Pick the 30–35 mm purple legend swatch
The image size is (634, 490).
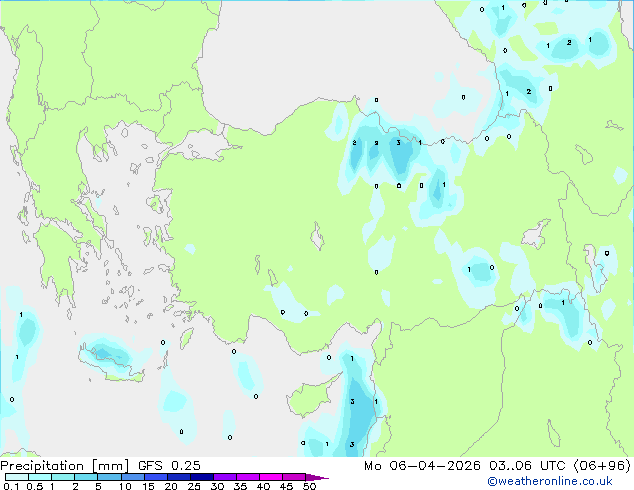click(x=225, y=477)
